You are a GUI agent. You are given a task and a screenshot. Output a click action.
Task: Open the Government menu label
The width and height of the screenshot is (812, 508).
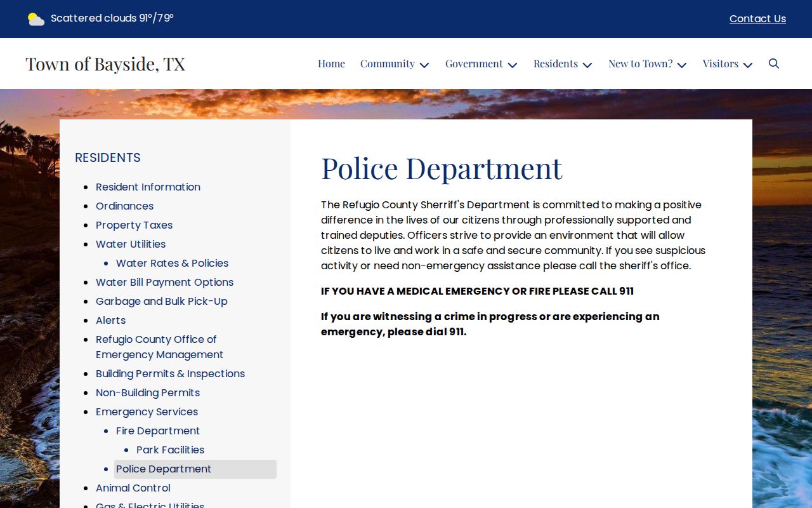474,63
